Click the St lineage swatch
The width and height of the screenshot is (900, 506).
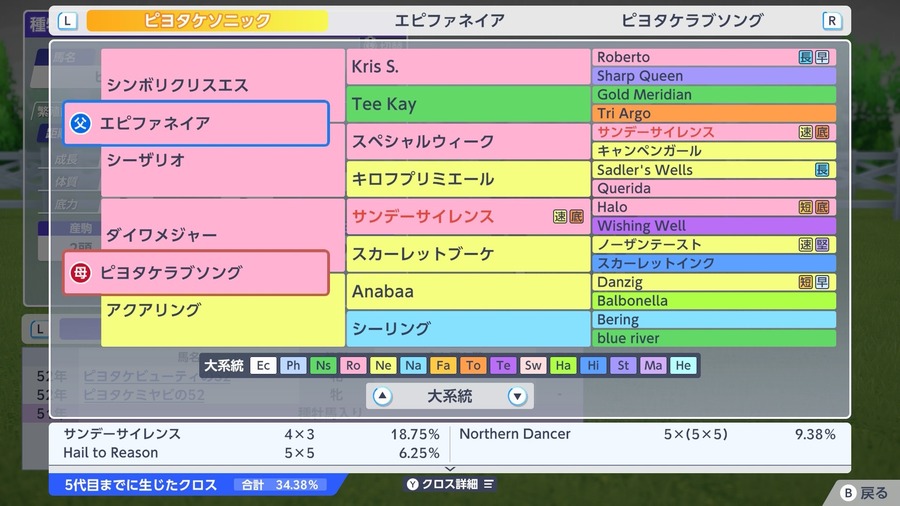(623, 365)
